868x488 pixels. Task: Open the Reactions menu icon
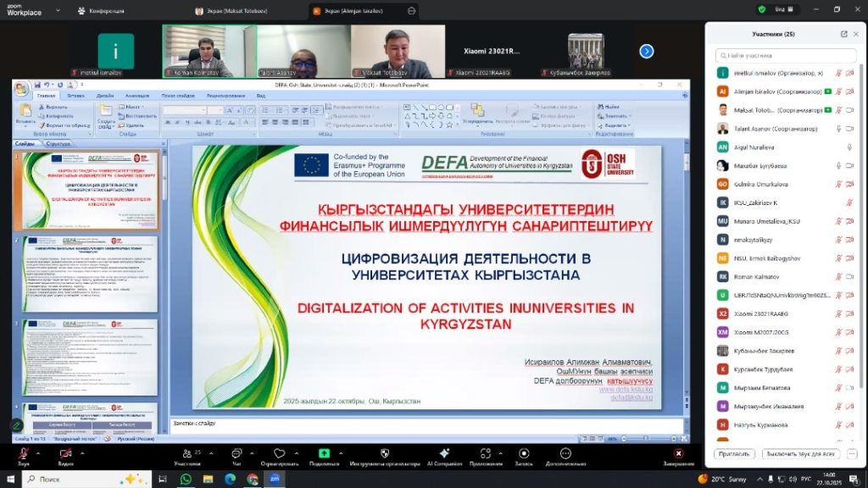[x=279, y=455]
